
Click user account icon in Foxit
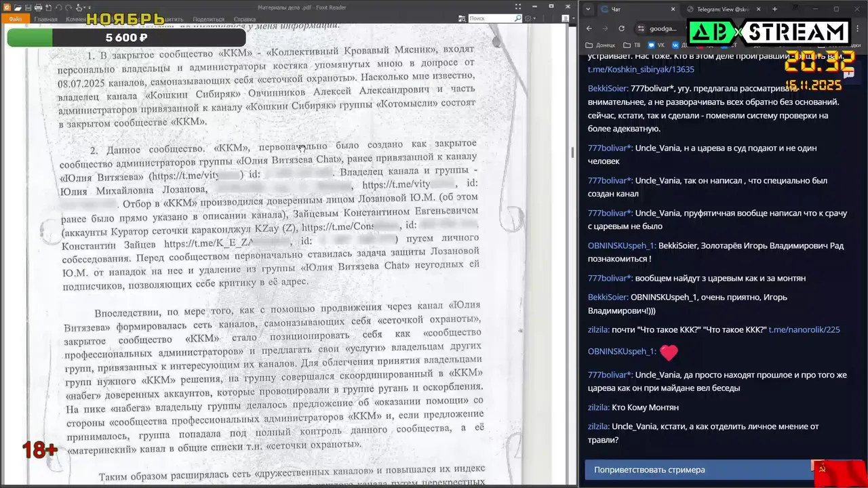point(565,18)
